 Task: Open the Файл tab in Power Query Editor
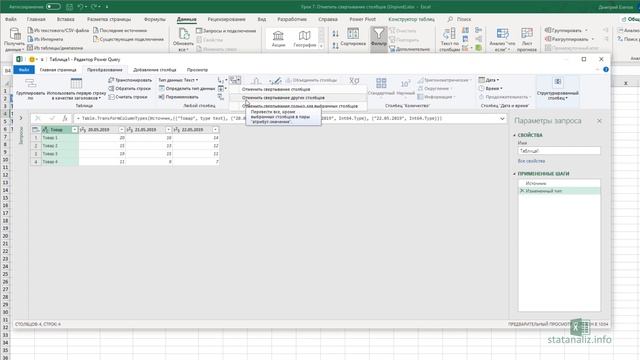24,70
